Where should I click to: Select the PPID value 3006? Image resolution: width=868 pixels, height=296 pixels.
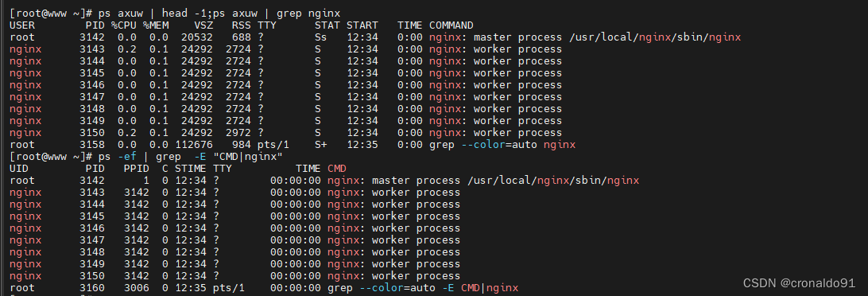tap(136, 288)
